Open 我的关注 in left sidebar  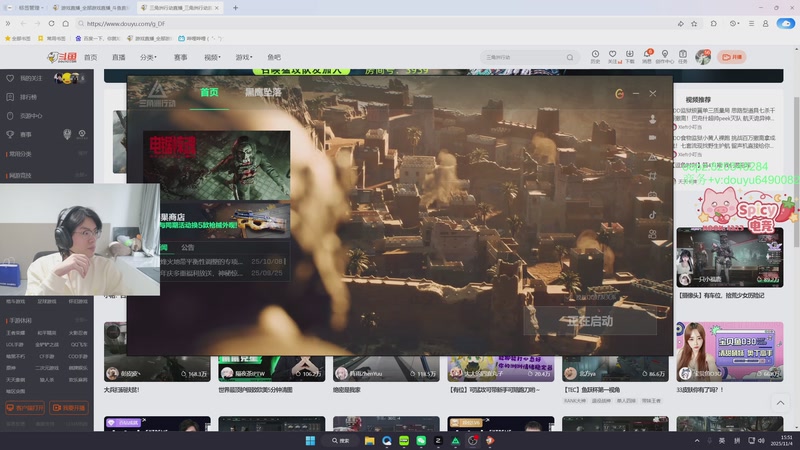coord(31,78)
